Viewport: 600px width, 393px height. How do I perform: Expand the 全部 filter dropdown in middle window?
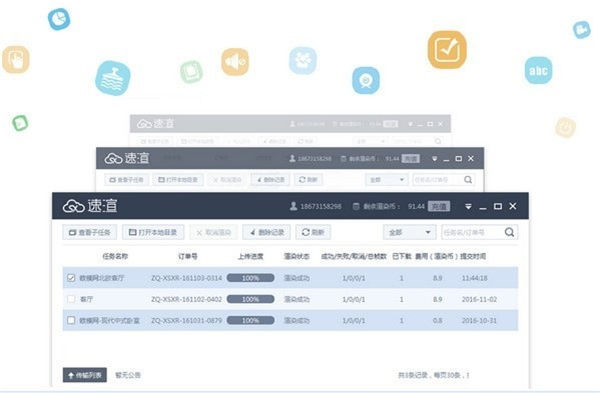click(386, 179)
